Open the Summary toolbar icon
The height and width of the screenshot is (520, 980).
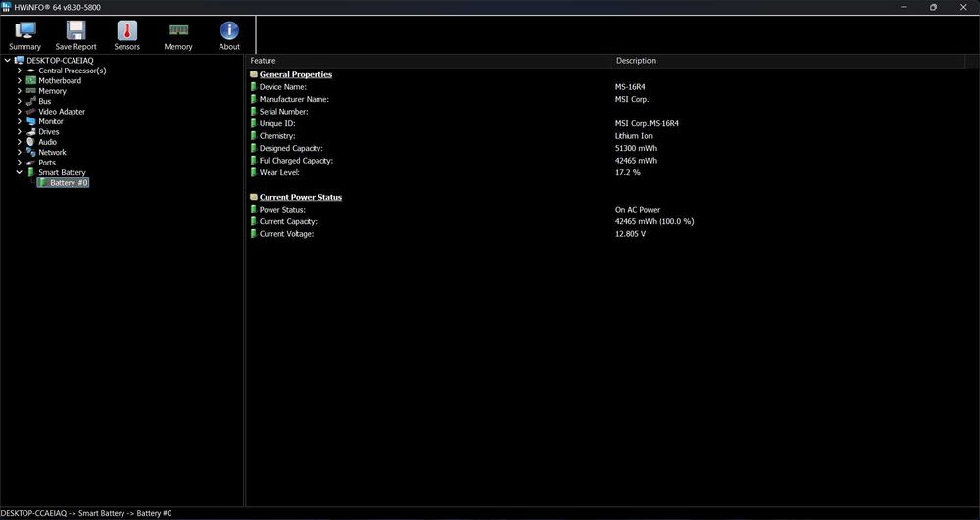point(25,30)
